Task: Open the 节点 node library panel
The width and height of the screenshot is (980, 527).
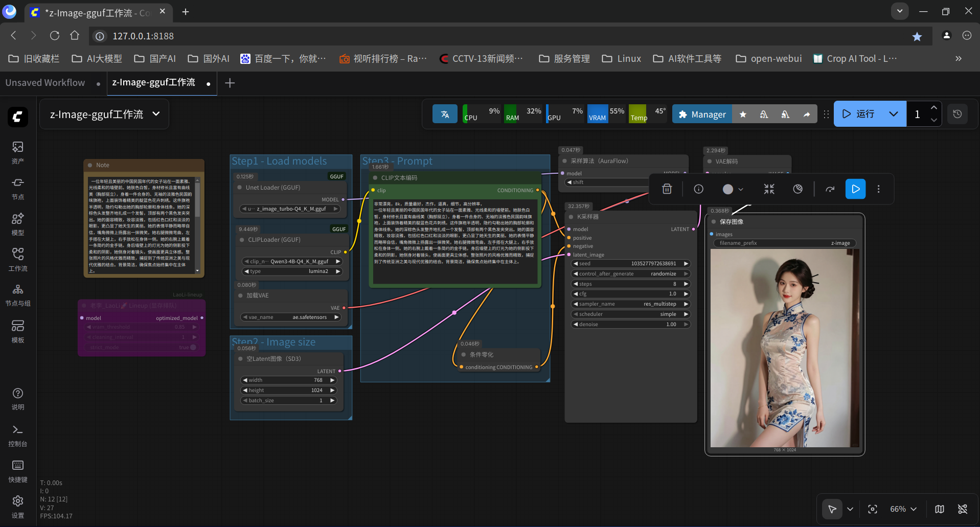Action: point(18,188)
